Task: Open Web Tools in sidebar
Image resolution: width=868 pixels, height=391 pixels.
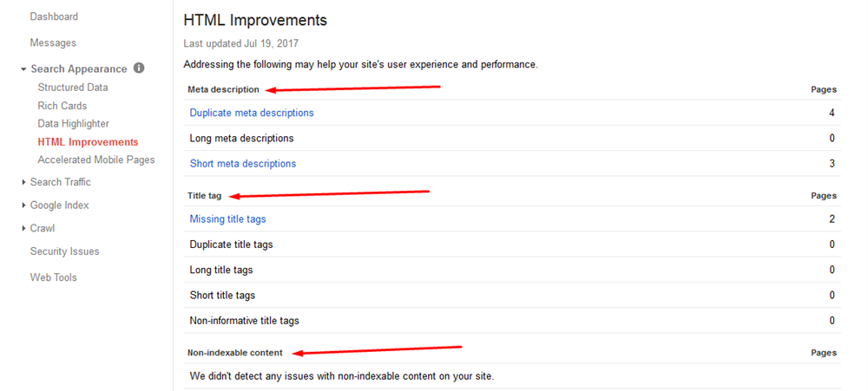Action: coord(53,277)
